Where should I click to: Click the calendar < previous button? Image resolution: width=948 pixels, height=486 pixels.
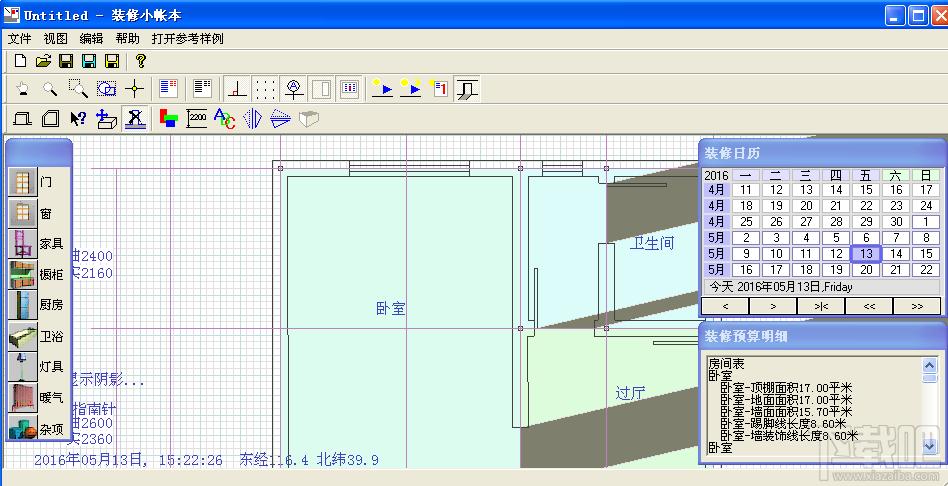coord(725,306)
